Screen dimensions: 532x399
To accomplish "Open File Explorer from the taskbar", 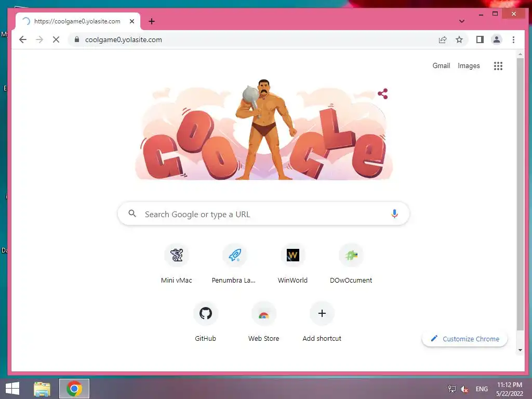I will pyautogui.click(x=42, y=389).
